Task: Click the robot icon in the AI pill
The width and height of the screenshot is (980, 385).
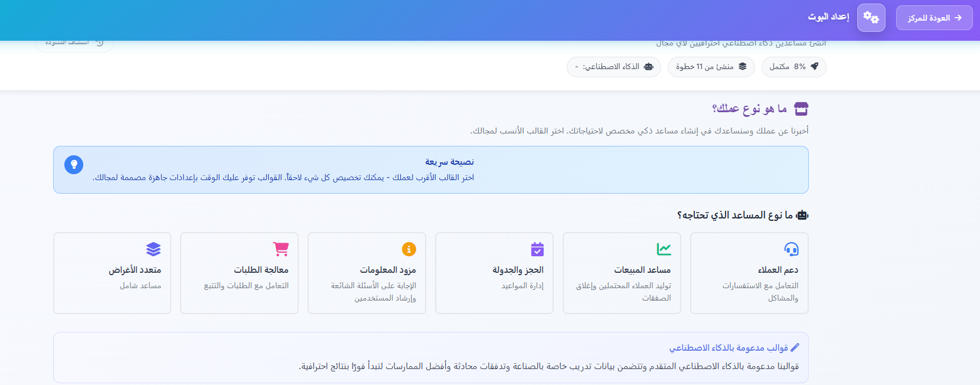Action: tap(649, 67)
